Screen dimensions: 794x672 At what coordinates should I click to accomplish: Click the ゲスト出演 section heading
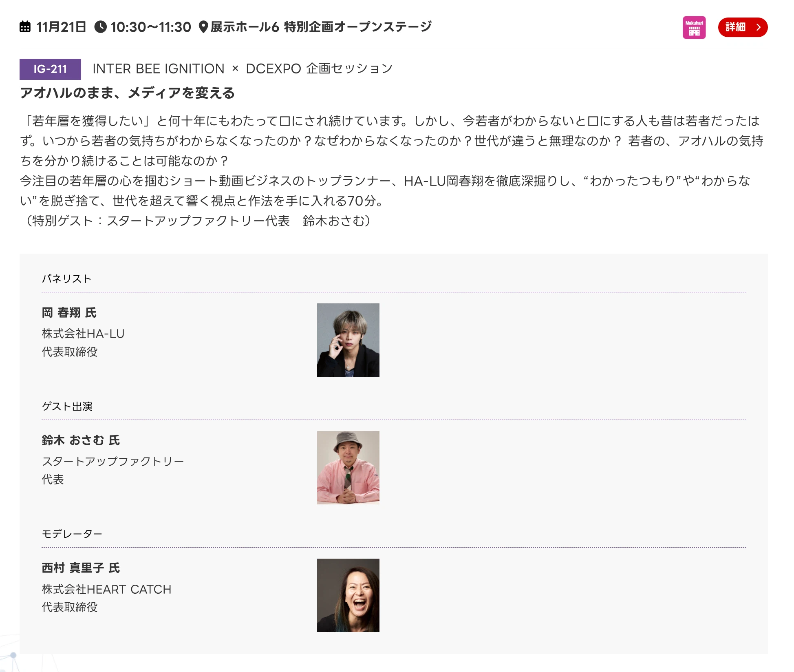[x=67, y=407]
